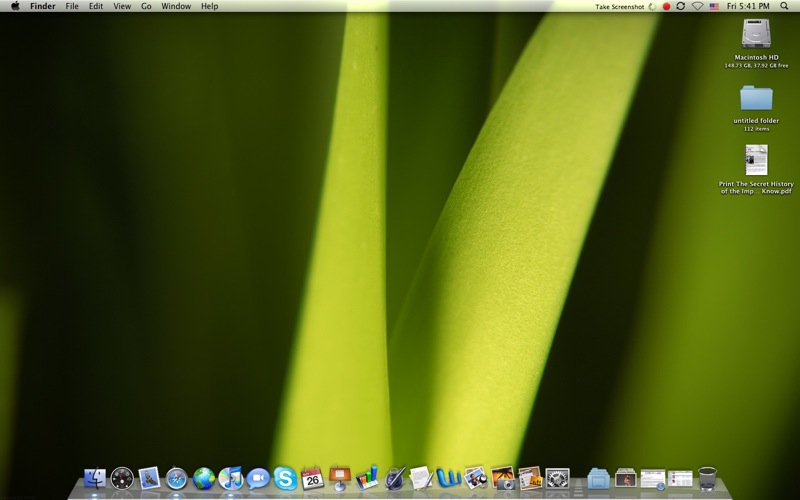Open the Help menu
The width and height of the screenshot is (800, 500).
(x=210, y=6)
